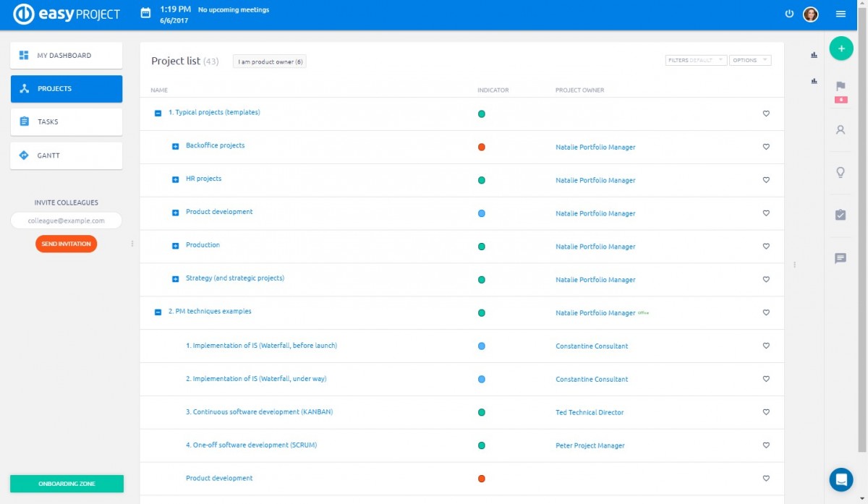The height and width of the screenshot is (504, 868).
Task: Open the OPTIONS dropdown
Action: [x=750, y=61]
